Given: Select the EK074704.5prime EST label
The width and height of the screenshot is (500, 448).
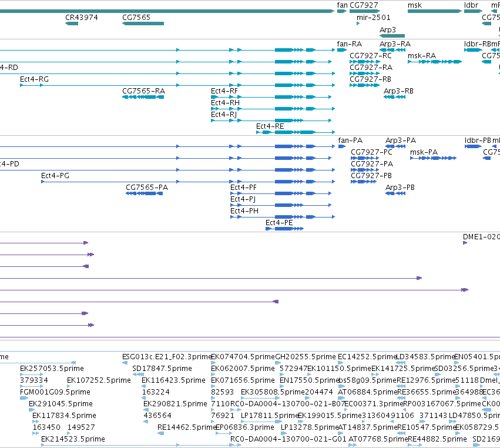Looking at the screenshot, I should [x=243, y=357].
